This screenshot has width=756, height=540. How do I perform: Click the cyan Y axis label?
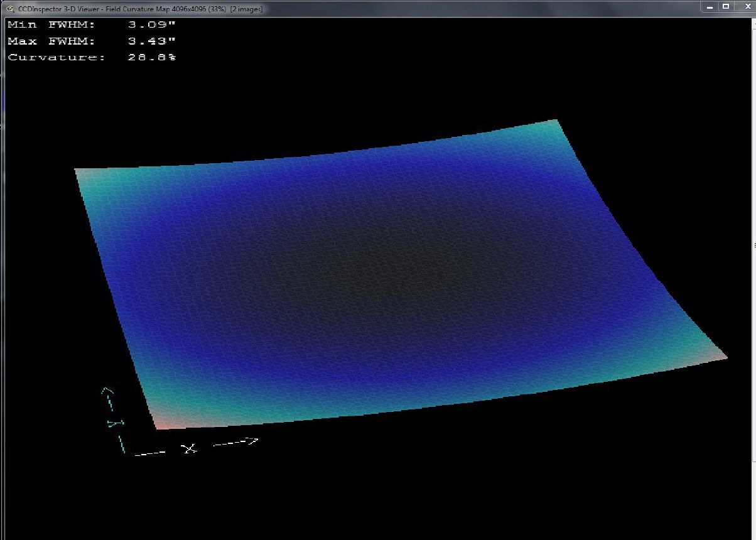coord(114,423)
